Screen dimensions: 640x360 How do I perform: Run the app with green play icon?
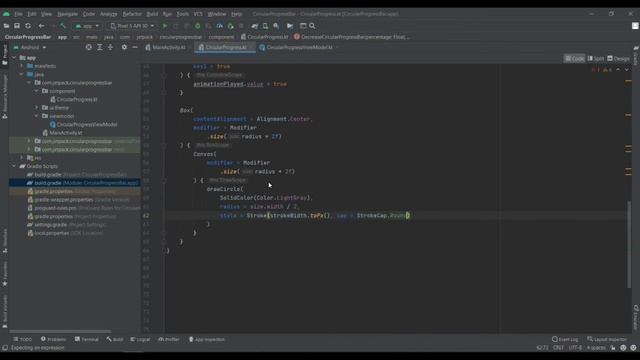tap(165, 26)
